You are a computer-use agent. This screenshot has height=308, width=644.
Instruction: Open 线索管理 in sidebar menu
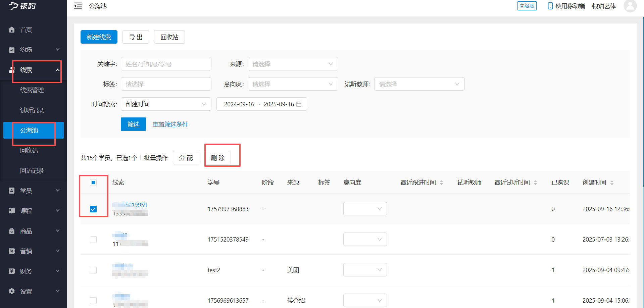[x=32, y=90]
